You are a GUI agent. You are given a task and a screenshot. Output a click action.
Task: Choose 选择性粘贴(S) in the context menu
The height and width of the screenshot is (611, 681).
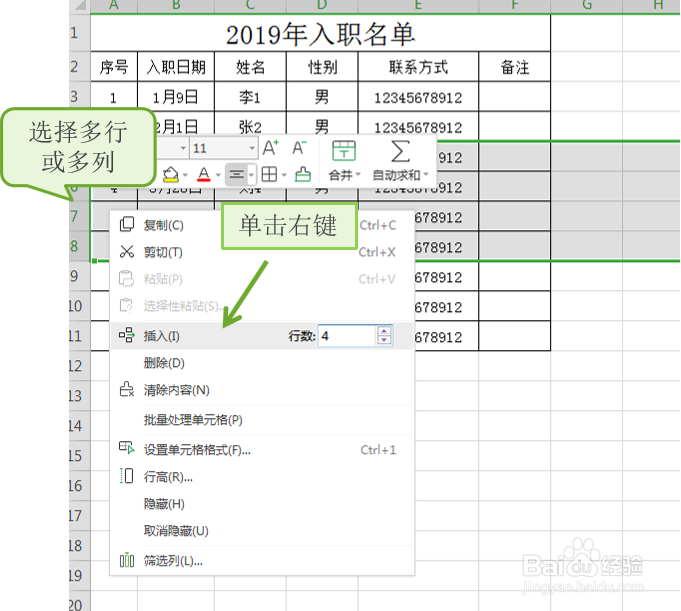click(262, 306)
